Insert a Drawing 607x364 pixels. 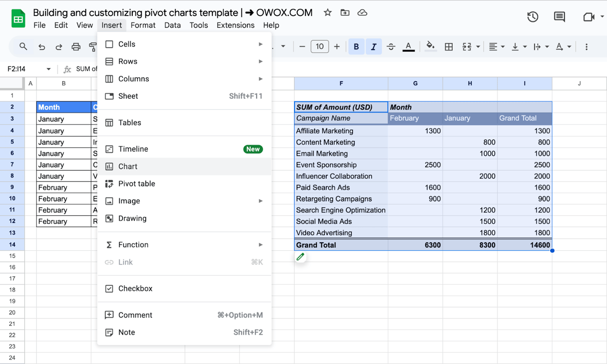184,218
